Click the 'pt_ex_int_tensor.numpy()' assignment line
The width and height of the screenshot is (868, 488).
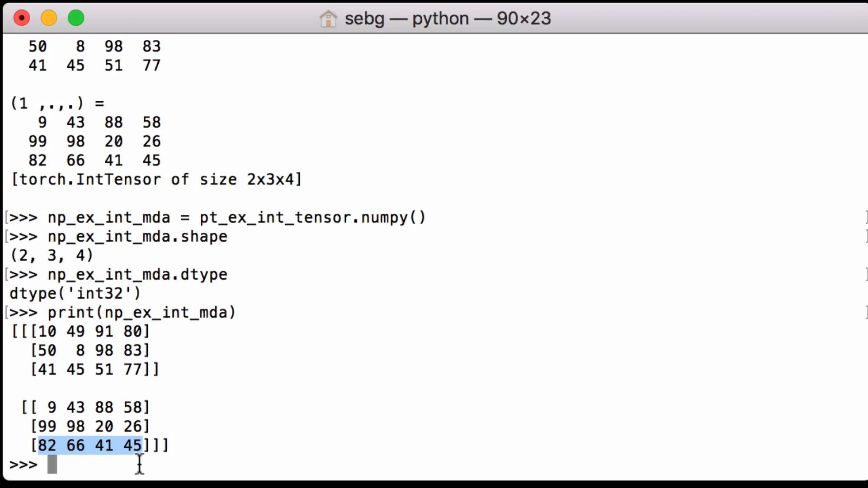(x=236, y=218)
